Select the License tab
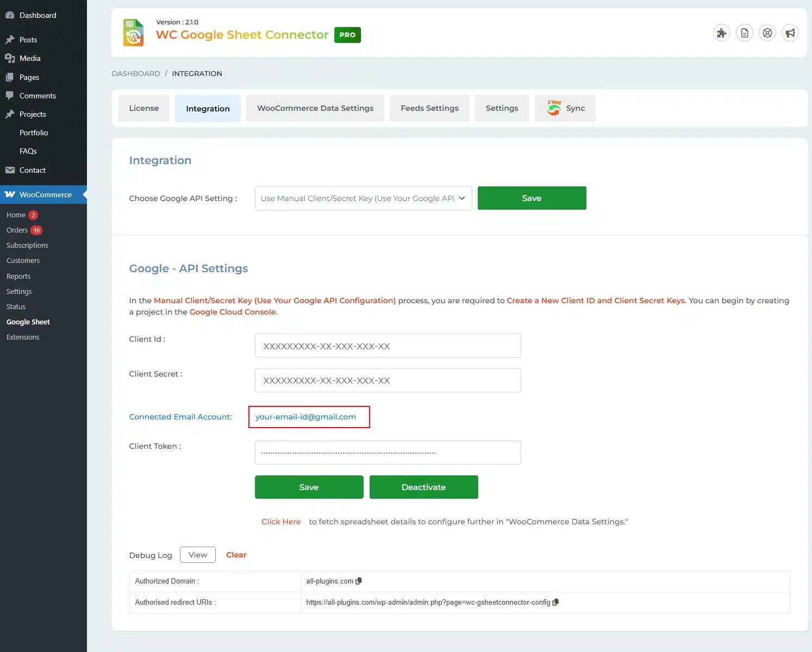812x652 pixels. coord(144,108)
